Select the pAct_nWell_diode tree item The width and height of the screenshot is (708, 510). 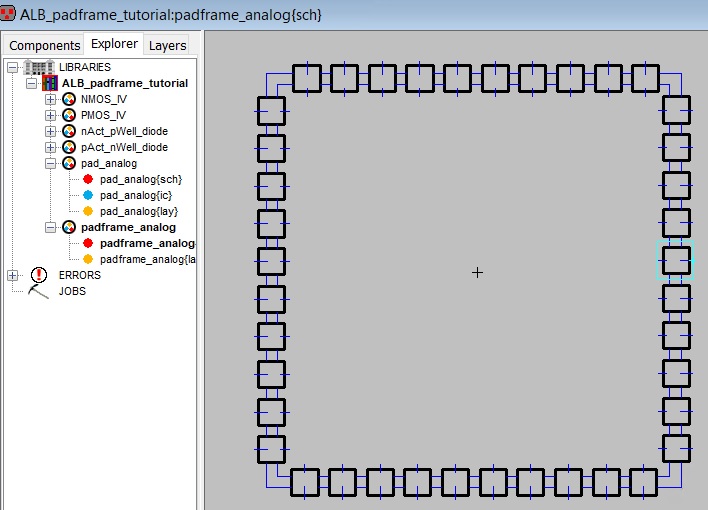pyautogui.click(x=124, y=147)
